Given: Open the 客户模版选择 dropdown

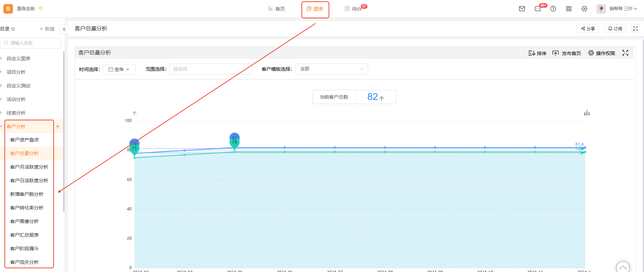Looking at the screenshot, I should point(331,69).
